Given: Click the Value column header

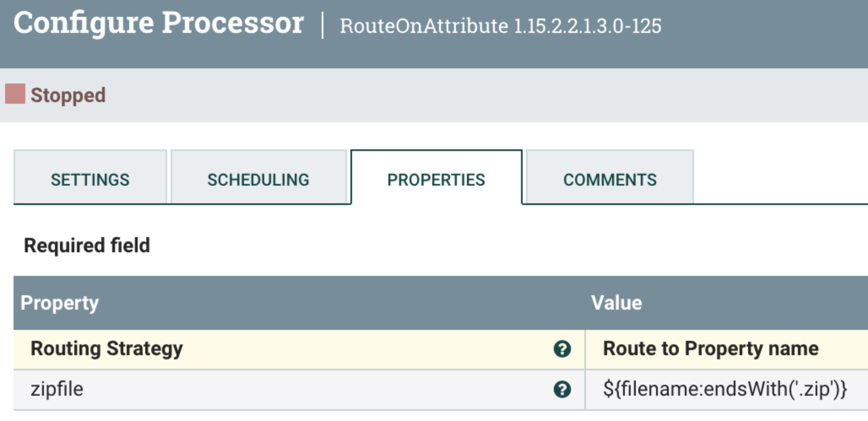Looking at the screenshot, I should coord(616,302).
